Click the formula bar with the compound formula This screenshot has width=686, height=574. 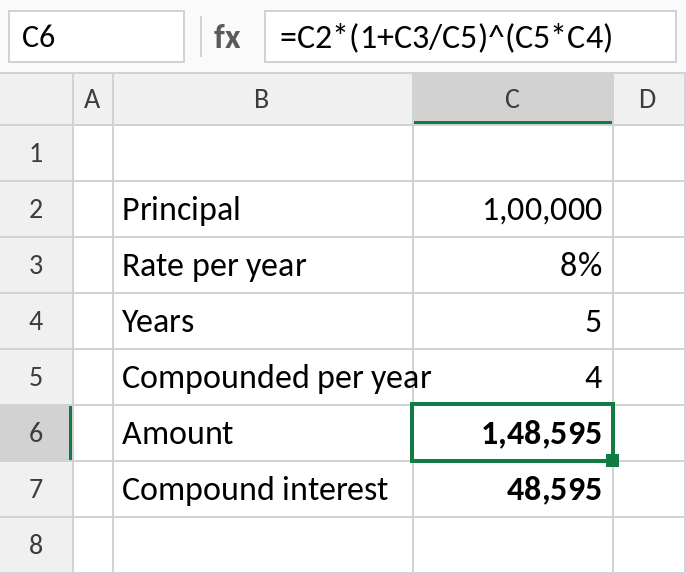(470, 37)
